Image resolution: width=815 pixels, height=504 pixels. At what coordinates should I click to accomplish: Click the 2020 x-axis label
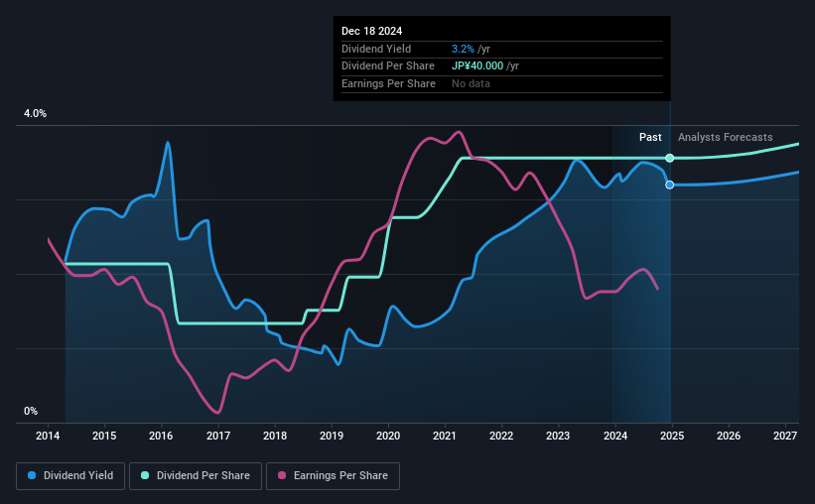click(x=388, y=436)
